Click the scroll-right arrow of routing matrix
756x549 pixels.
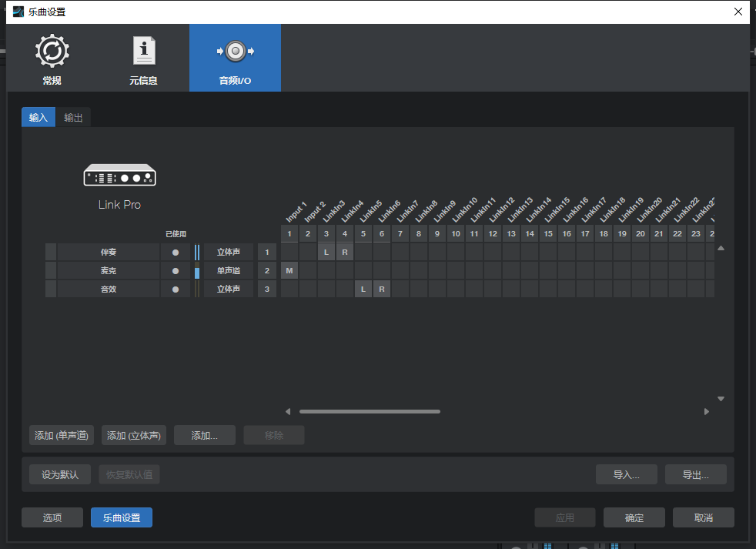point(707,412)
